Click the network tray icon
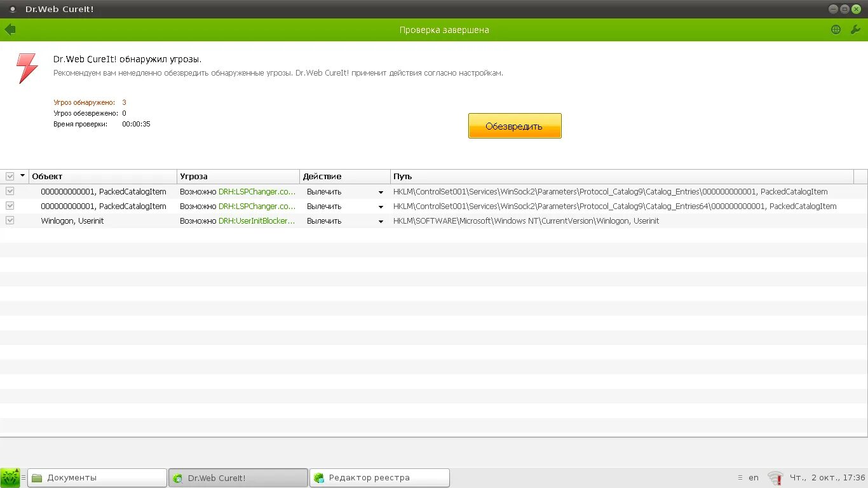 point(775,478)
